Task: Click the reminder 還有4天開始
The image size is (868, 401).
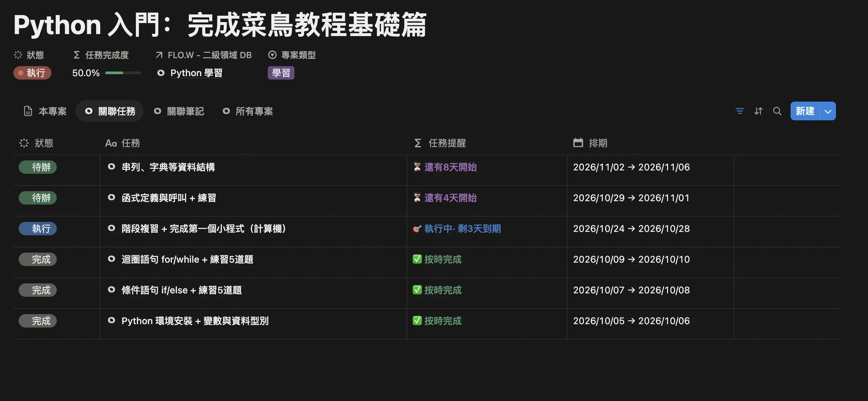Action: point(445,197)
